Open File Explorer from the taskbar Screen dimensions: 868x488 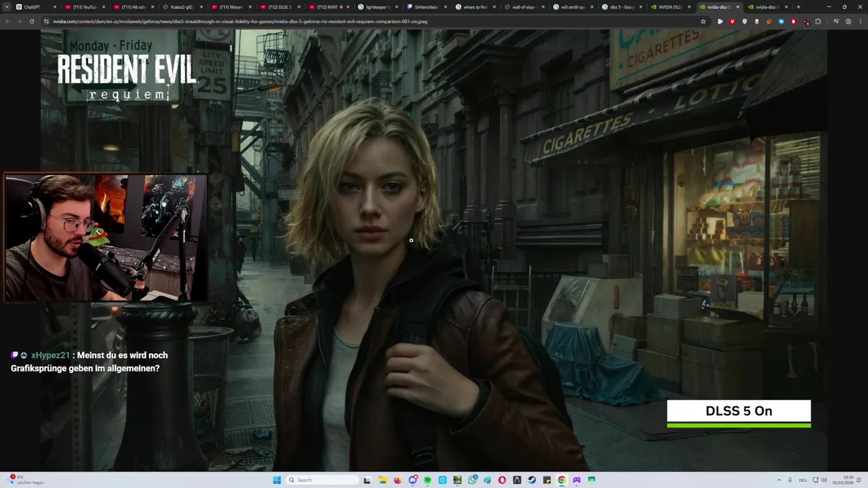[x=383, y=480]
